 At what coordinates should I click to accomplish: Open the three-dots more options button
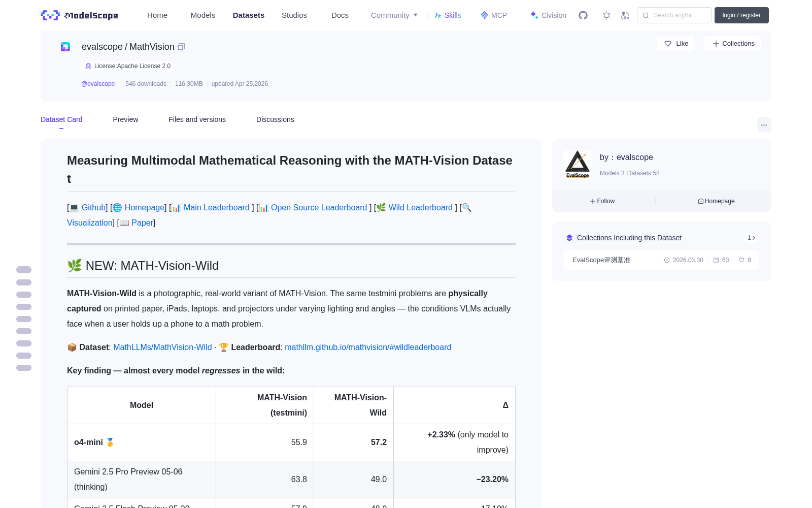click(764, 124)
